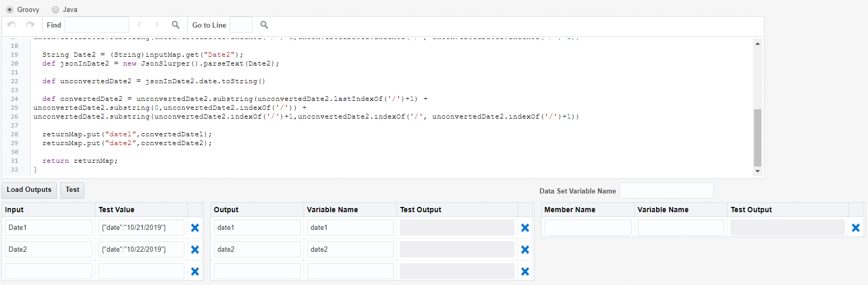Click the Go to Line magnifier icon

coord(264,24)
